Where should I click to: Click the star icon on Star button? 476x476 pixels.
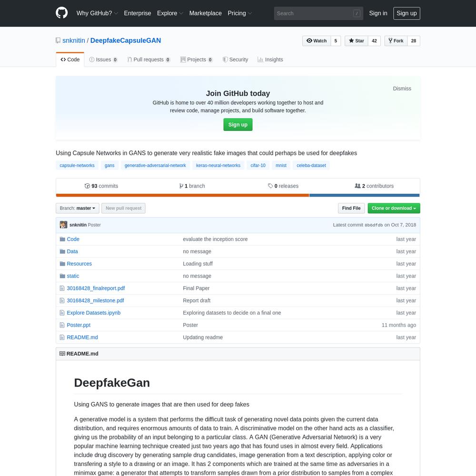click(x=351, y=40)
